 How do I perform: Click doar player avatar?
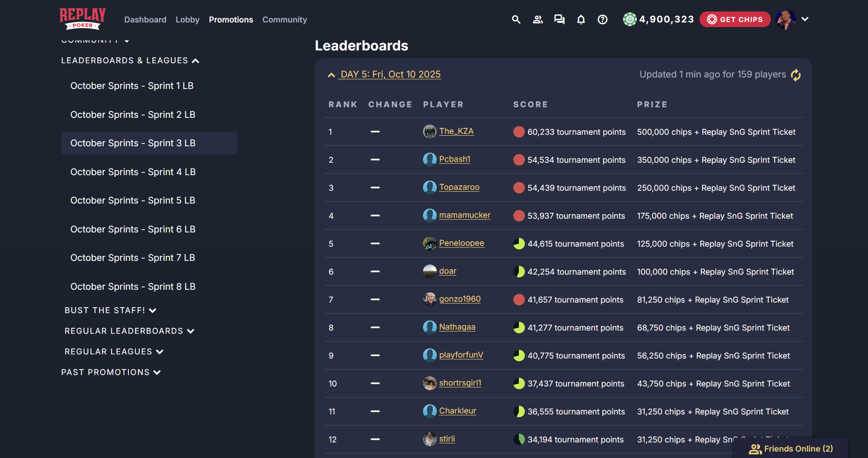point(429,271)
